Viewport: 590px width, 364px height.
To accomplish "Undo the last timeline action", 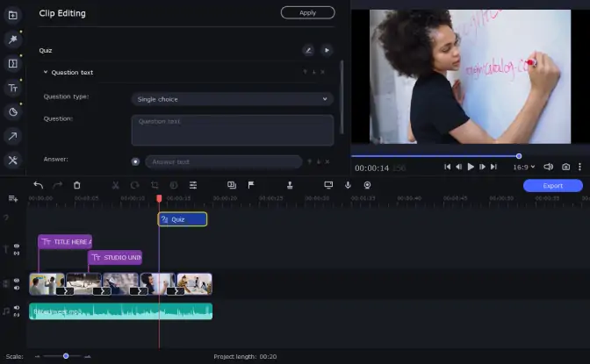I will click(x=39, y=185).
